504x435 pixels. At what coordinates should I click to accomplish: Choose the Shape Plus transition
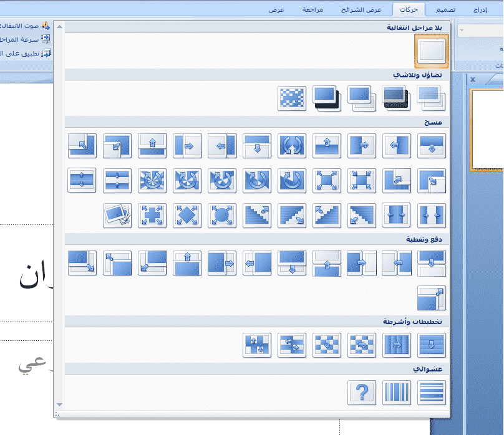point(152,215)
